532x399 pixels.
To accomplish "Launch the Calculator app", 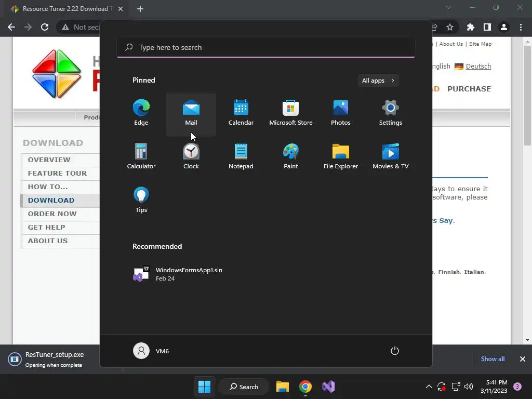I will 141,157.
